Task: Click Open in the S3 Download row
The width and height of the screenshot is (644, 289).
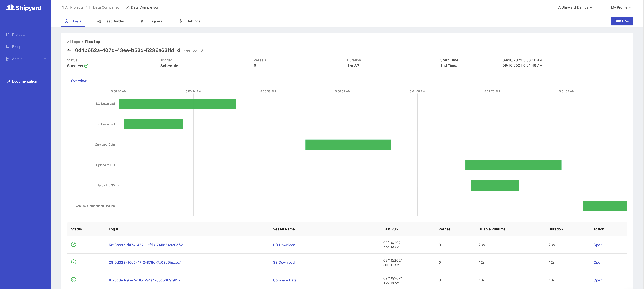Action: [598, 262]
